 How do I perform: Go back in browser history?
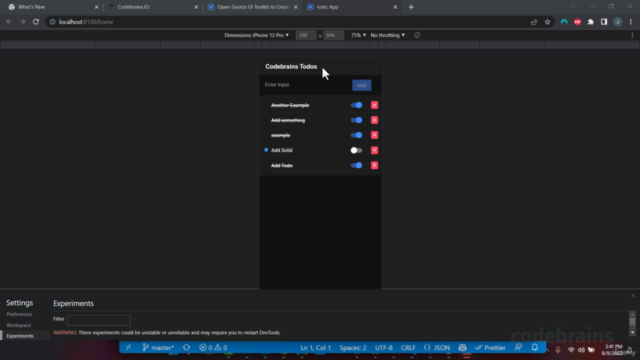tap(9, 22)
